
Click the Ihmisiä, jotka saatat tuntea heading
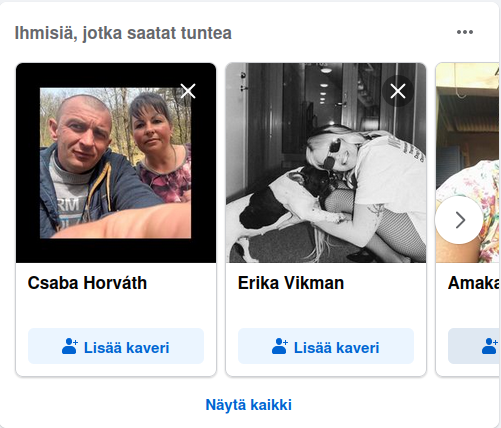[x=123, y=33]
